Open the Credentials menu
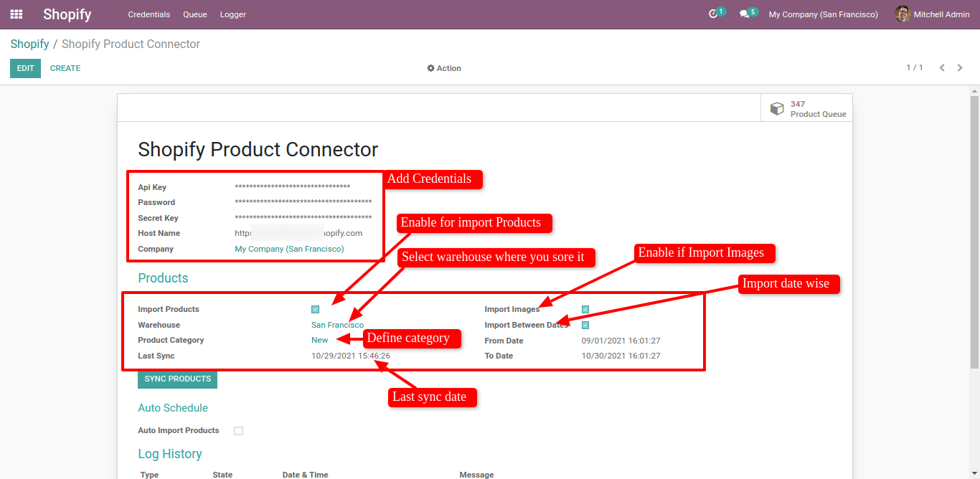 pyautogui.click(x=149, y=14)
